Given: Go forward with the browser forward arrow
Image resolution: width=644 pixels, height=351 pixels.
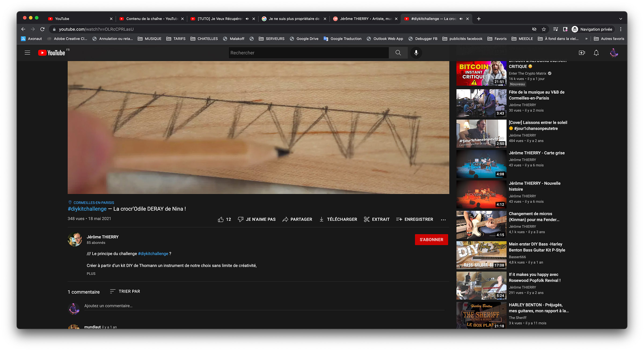Looking at the screenshot, I should (x=33, y=29).
